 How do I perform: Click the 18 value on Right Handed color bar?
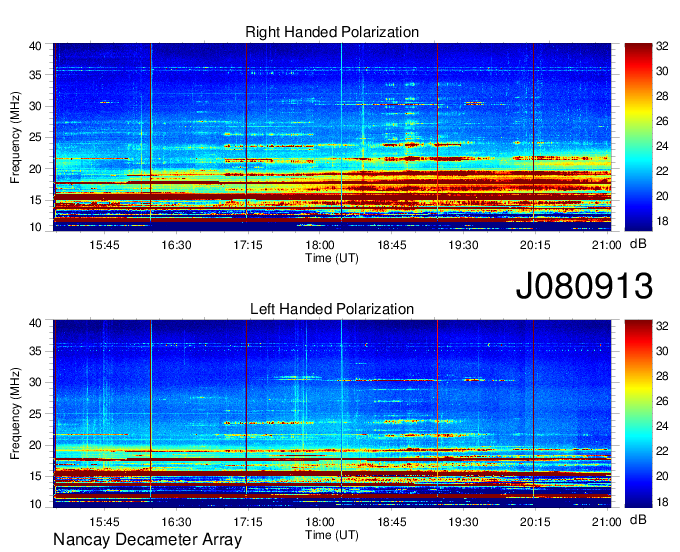662,221
